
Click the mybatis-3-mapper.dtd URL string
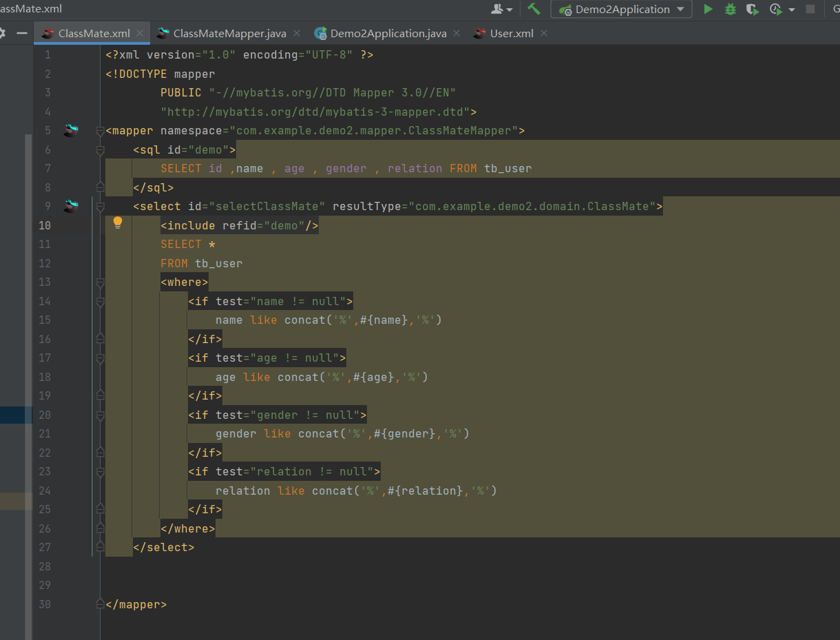tap(315, 112)
